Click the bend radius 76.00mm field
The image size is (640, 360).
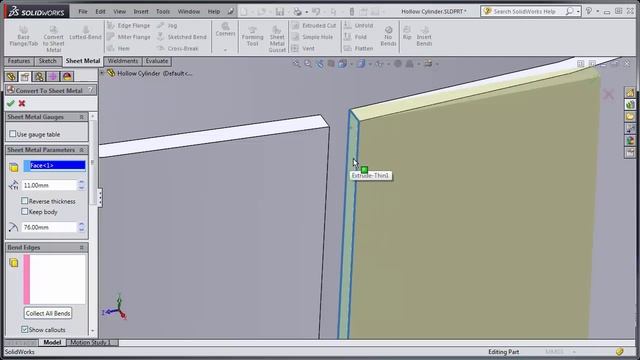(49, 227)
